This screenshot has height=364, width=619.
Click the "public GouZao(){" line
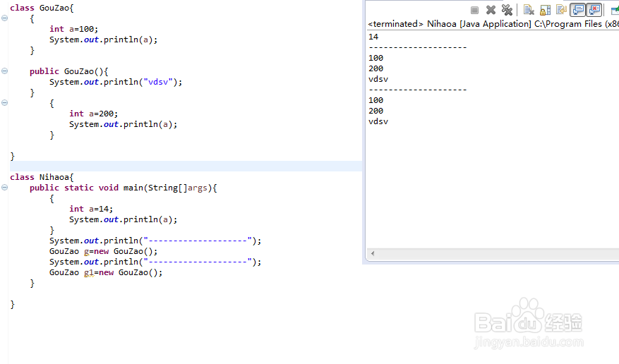[68, 71]
